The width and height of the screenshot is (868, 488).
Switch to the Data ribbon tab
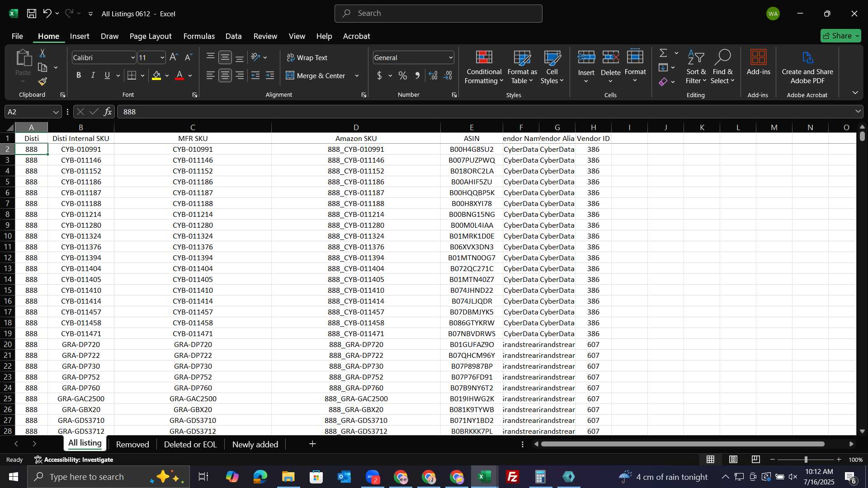[233, 36]
